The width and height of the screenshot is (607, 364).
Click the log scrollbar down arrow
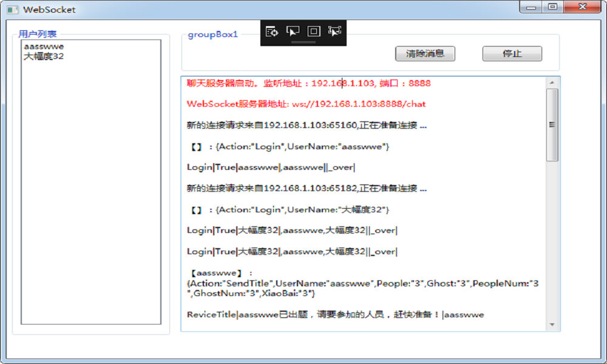pyautogui.click(x=552, y=325)
